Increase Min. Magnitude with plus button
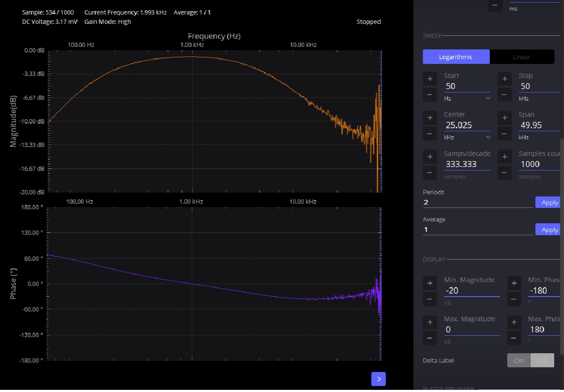This screenshot has width=564, height=392. click(430, 283)
